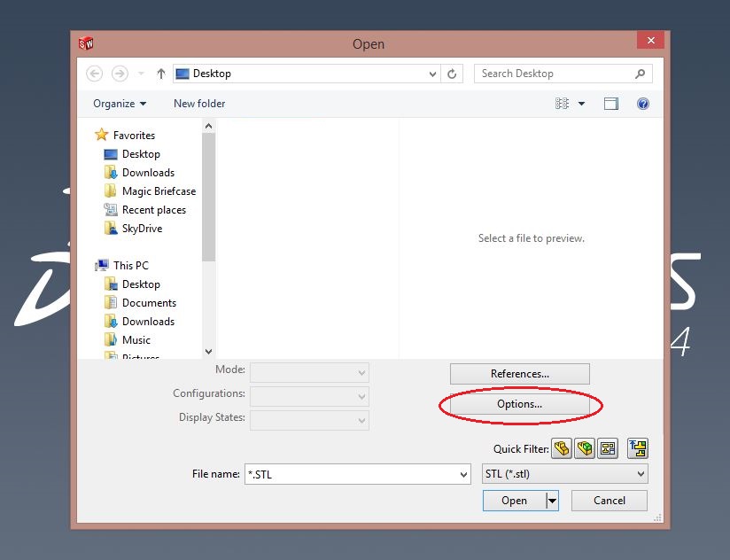Screen dimensions: 730x560
Task: Click the Help question mark icon
Action: (643, 104)
